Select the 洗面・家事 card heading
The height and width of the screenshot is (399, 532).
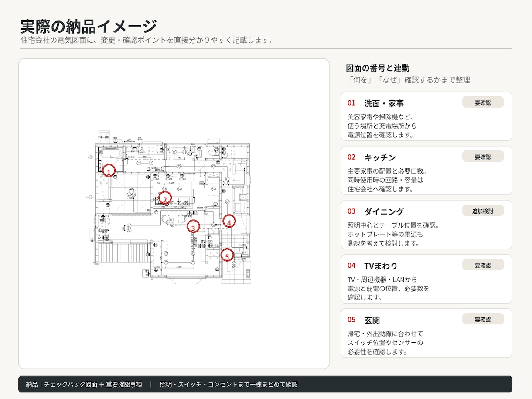[x=384, y=103]
